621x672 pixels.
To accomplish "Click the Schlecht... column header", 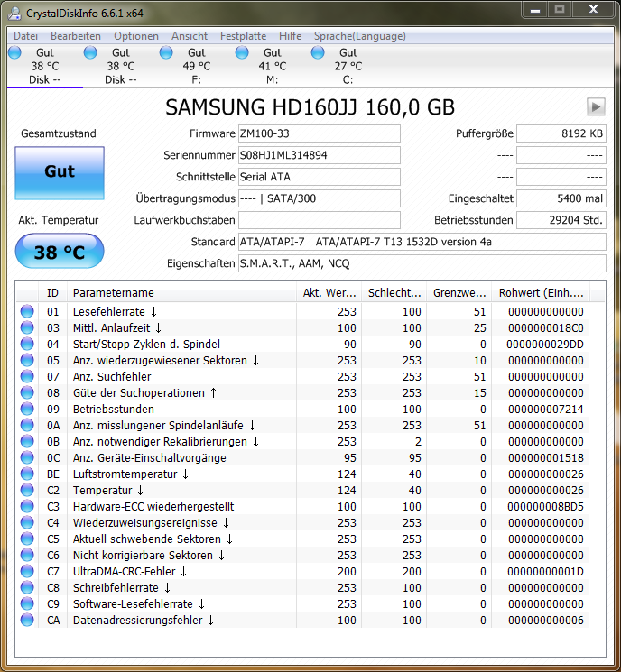I will pyautogui.click(x=394, y=293).
